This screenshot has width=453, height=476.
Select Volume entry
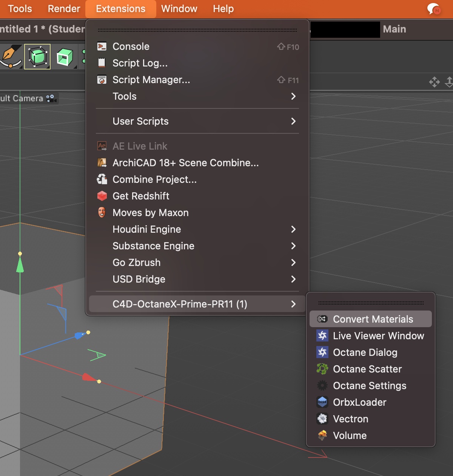[371, 436]
